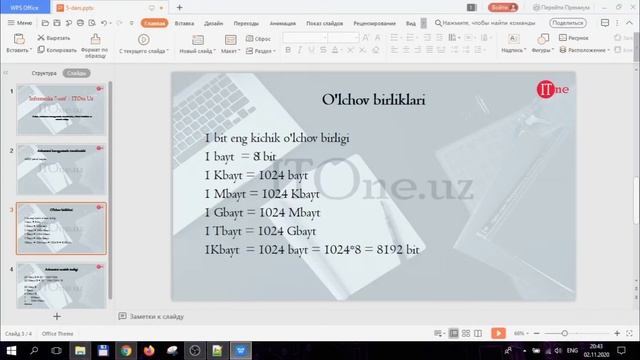Add new slide with plus below thumbnails
Image resolution: width=640 pixels, height=360 pixels.
coord(57,316)
